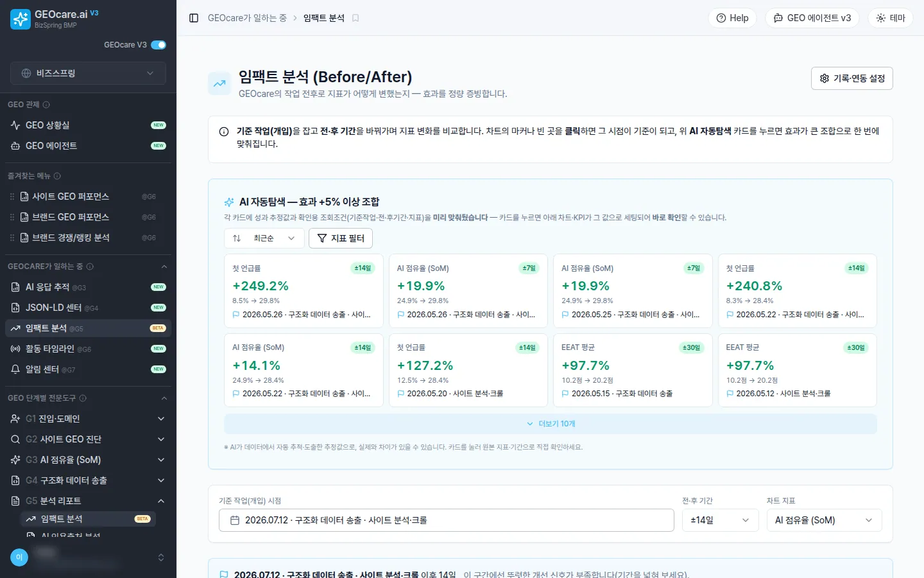The image size is (924, 578).
Task: Click the GEOcare.ai logo icon
Action: coord(21,19)
